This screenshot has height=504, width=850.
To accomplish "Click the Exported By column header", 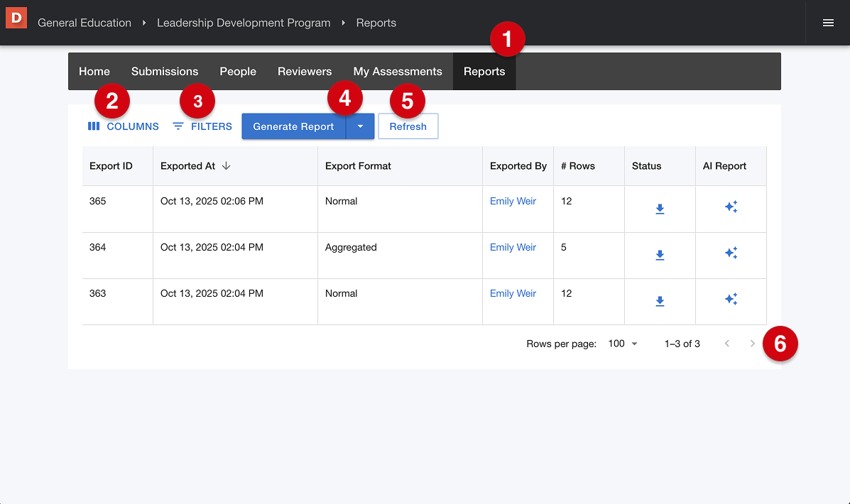I will pyautogui.click(x=518, y=166).
